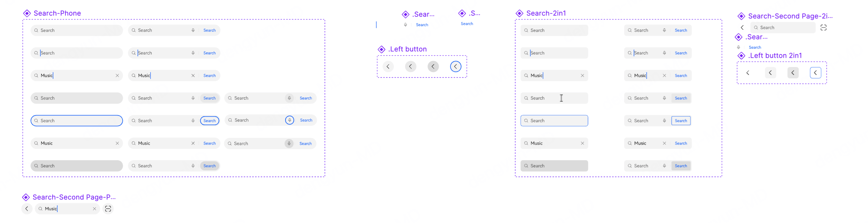
Task: Select the Search-Phone component title
Action: (57, 13)
